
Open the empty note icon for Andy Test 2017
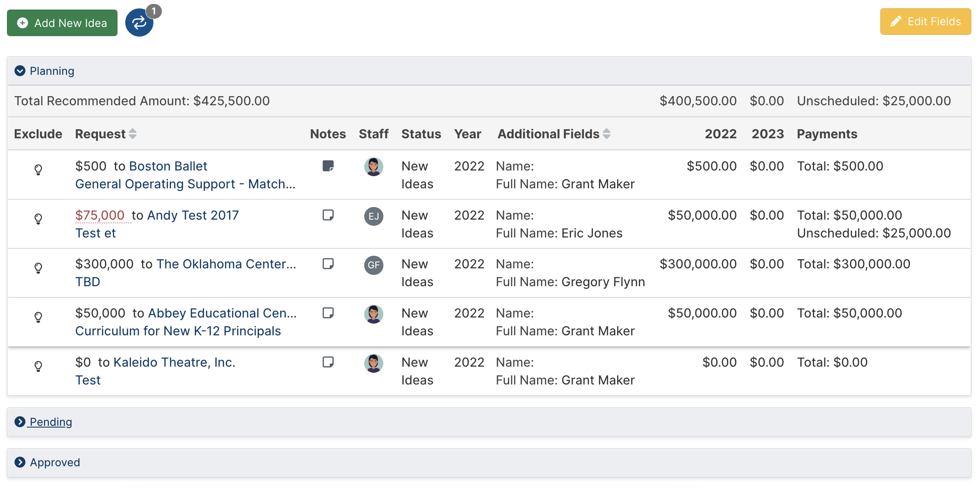[328, 215]
